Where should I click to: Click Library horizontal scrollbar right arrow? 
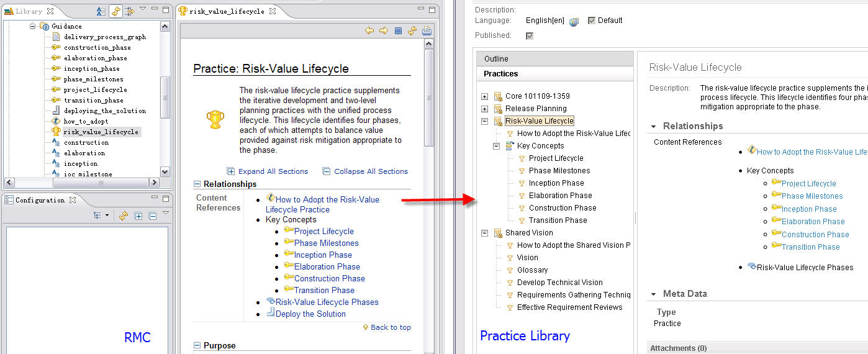154,183
